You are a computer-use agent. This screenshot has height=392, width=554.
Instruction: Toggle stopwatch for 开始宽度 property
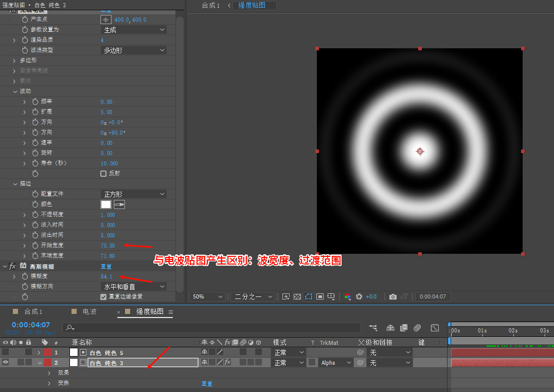pos(35,246)
